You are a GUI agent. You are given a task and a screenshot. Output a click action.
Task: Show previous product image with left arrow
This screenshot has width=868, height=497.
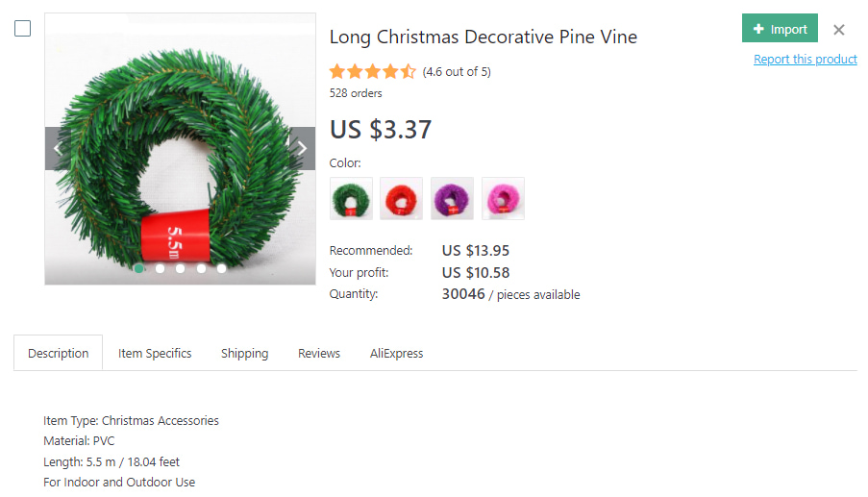tap(58, 148)
